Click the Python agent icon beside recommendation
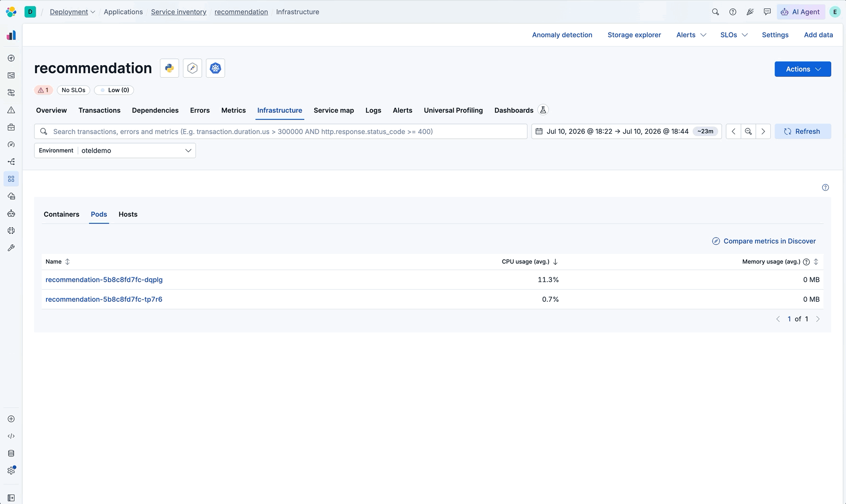The image size is (846, 504). (169, 68)
